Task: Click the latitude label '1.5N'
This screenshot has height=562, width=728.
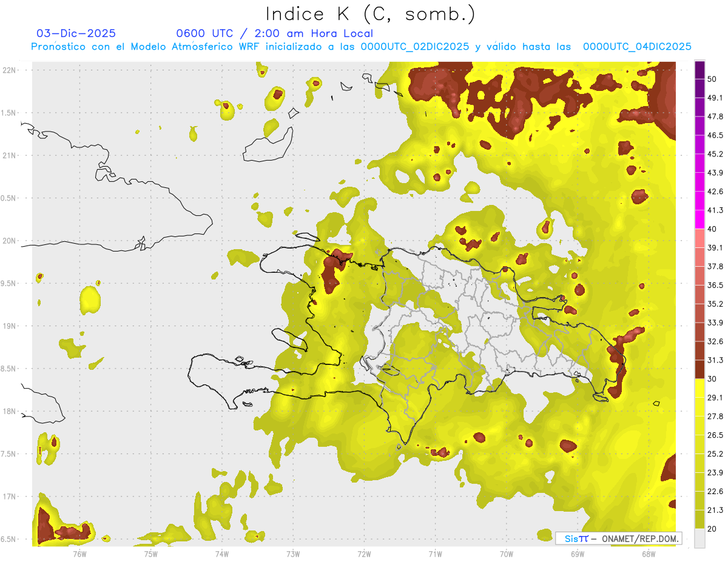Action: pos(9,113)
